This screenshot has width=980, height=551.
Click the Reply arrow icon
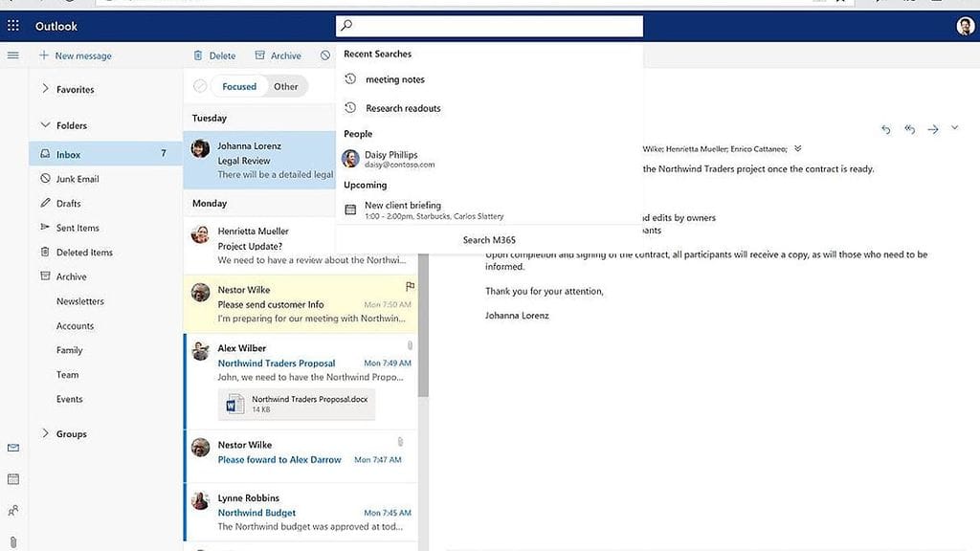click(886, 129)
